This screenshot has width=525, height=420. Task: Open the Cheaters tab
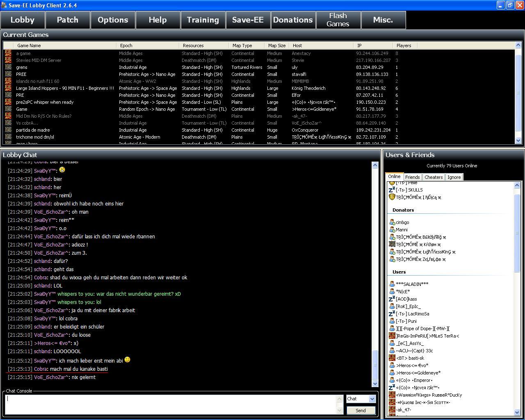coord(434,177)
